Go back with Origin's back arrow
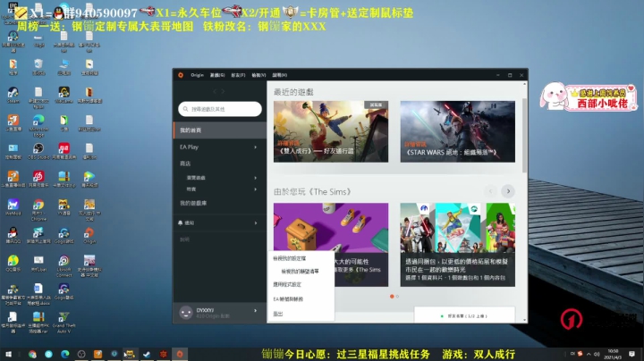This screenshot has height=361, width=644. 215,91
